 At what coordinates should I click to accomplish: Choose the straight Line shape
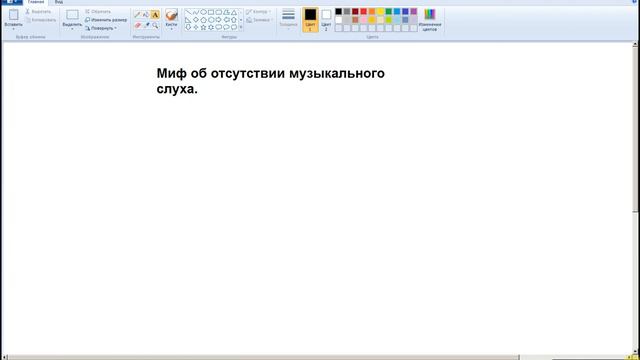[x=188, y=13]
